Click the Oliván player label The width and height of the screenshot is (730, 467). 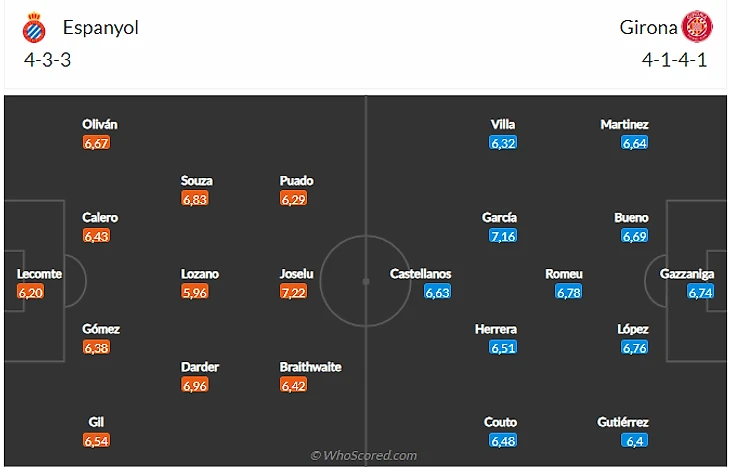[100, 125]
